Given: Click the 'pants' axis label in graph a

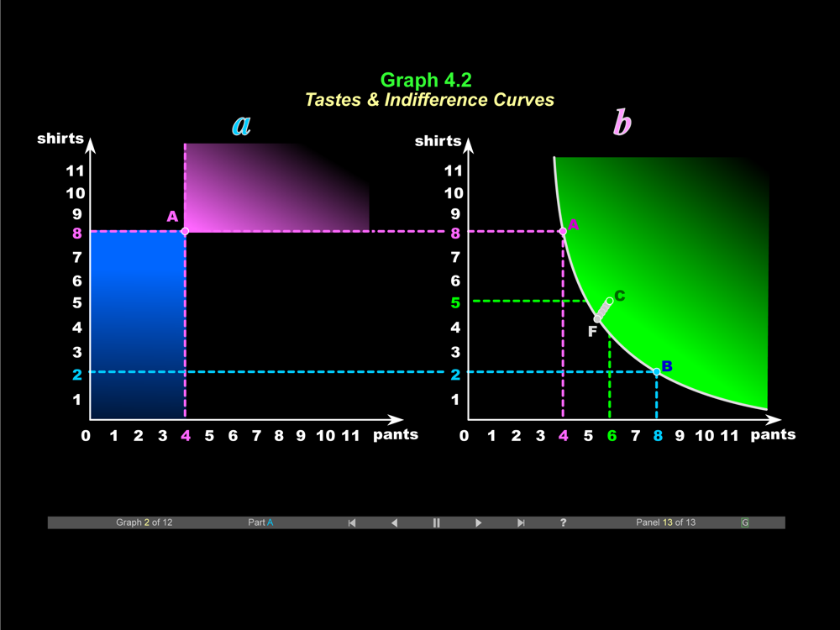Looking at the screenshot, I should click(396, 434).
